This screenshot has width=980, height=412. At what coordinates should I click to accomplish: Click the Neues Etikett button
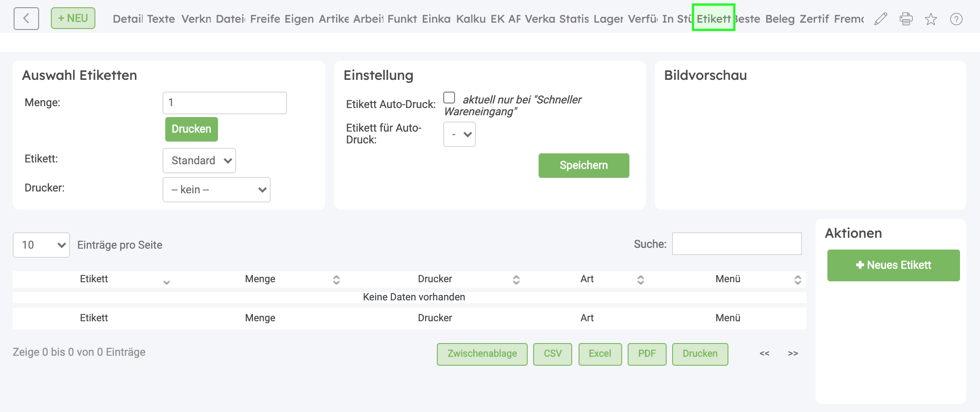click(x=893, y=265)
